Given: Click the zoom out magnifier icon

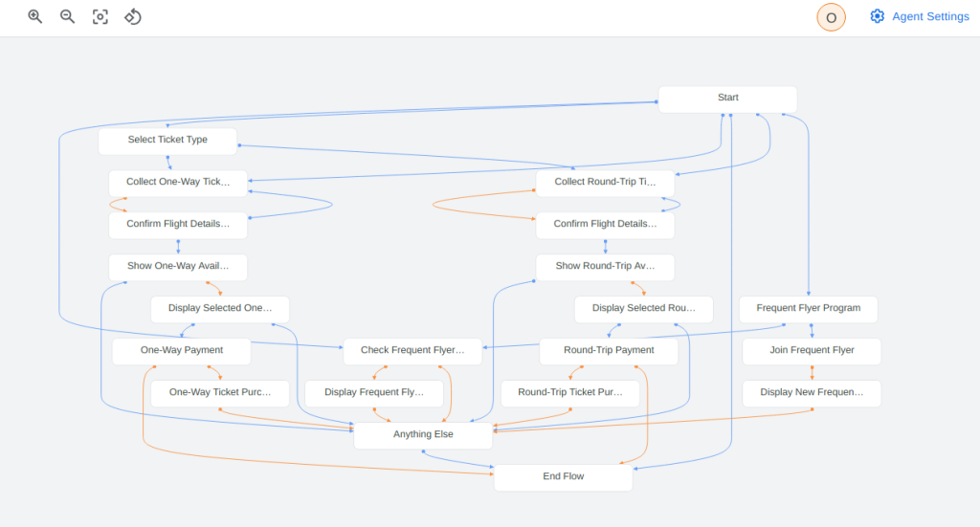Looking at the screenshot, I should point(68,17).
